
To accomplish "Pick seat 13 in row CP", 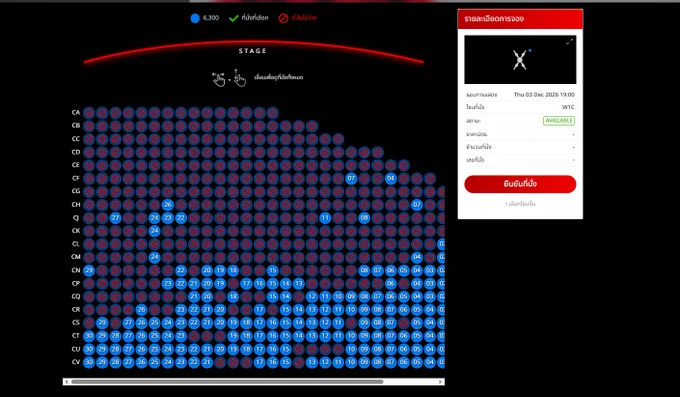I will [x=299, y=283].
